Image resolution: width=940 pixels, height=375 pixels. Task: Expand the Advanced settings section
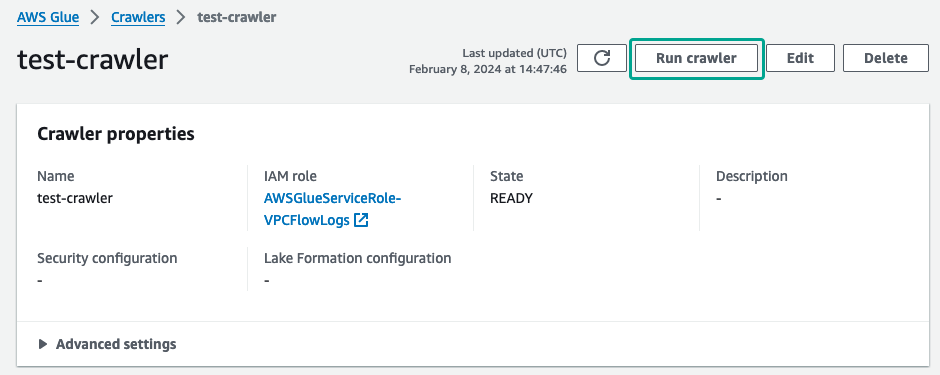pyautogui.click(x=107, y=344)
